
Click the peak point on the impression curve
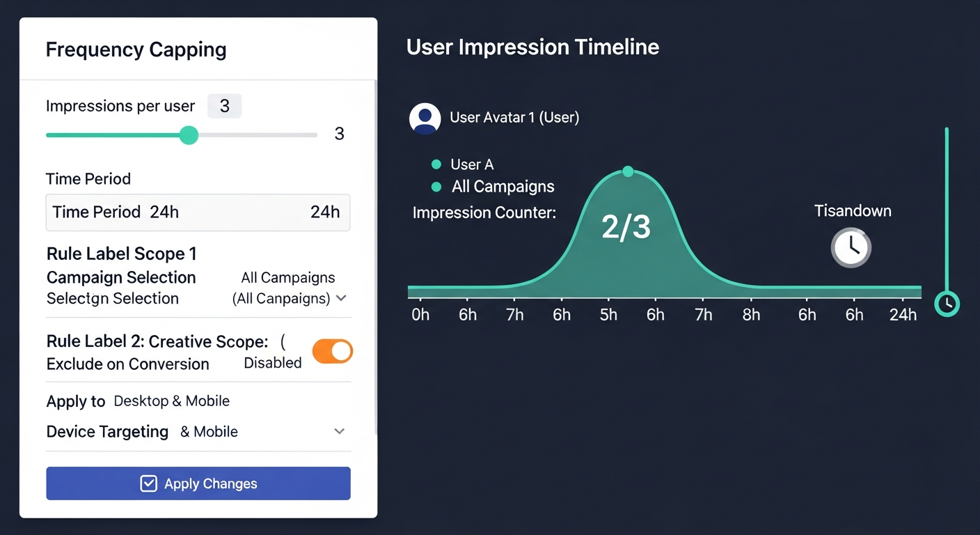coord(628,171)
